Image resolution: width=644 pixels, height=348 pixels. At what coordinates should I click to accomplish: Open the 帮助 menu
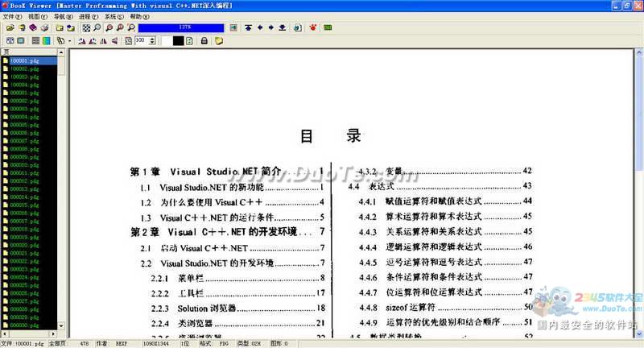pos(139,17)
